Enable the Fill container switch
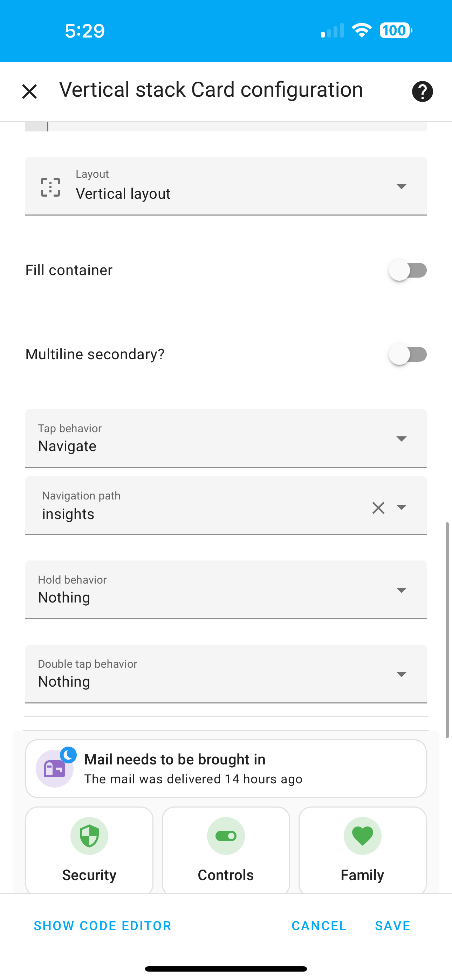Viewport: 452px width, 980px height. [x=408, y=270]
